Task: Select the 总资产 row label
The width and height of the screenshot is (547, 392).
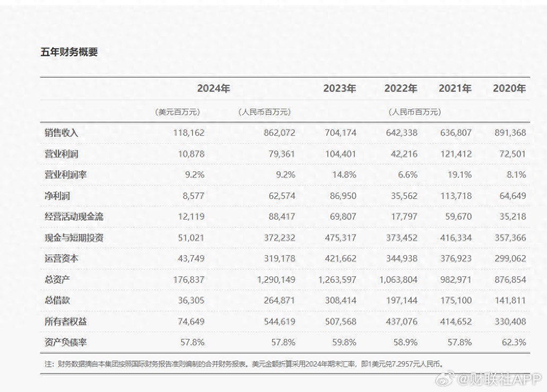Action: pyautogui.click(x=57, y=280)
